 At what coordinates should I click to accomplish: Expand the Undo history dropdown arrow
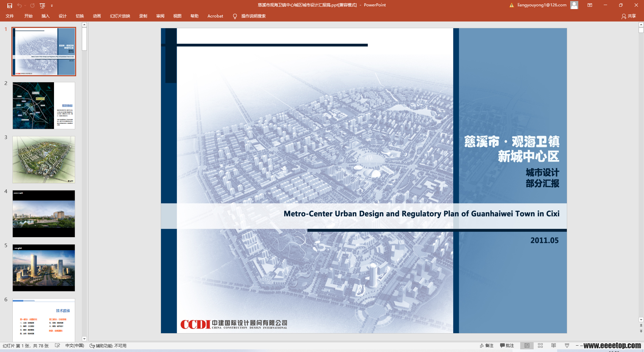click(25, 5)
